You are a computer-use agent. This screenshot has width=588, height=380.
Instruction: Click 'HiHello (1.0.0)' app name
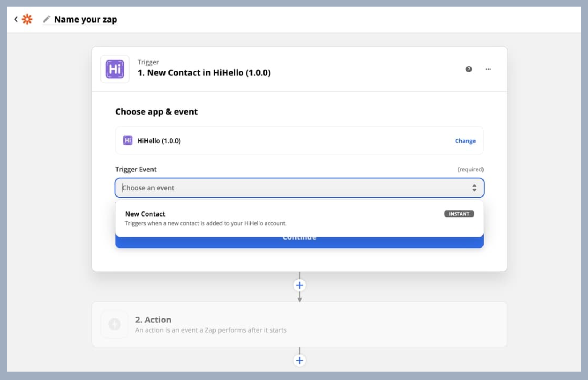159,141
